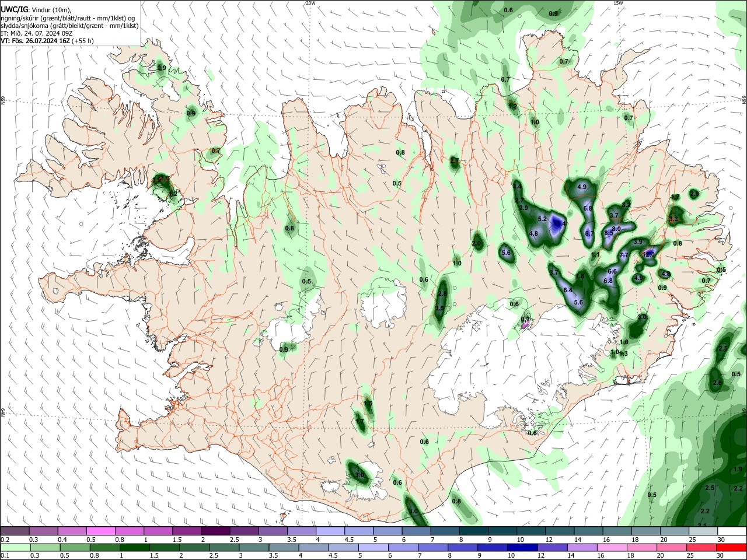Pick the bright pink 0.5 swatch in the upper legend

[x=100, y=531]
